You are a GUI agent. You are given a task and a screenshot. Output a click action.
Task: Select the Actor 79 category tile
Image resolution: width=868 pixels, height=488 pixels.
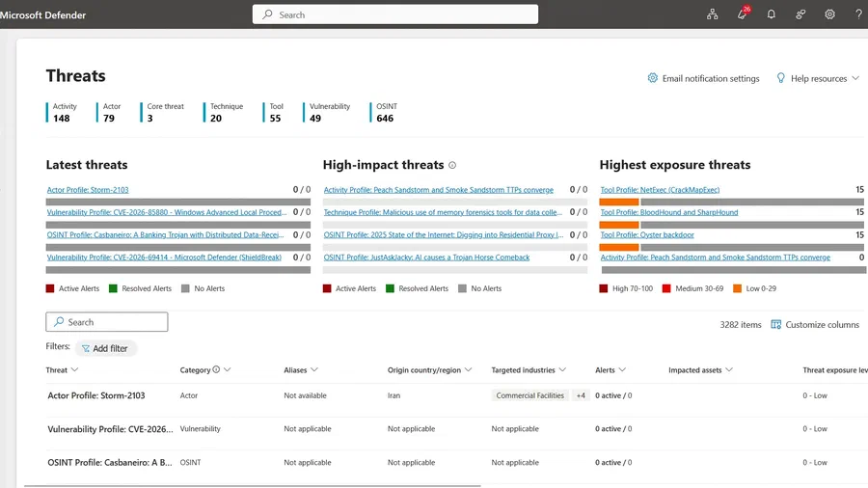point(109,112)
